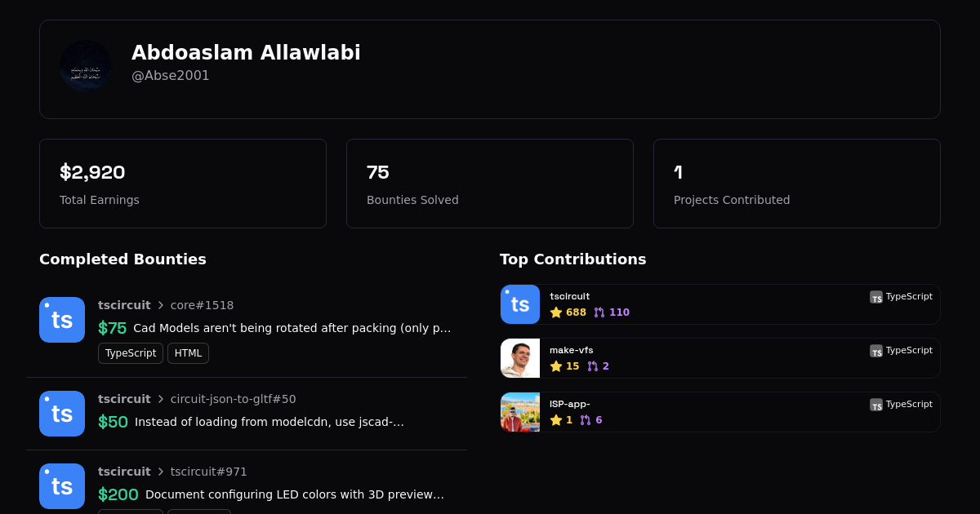
Task: Click the ts logo icon beside core#1518 bounty
Action: coord(62,320)
